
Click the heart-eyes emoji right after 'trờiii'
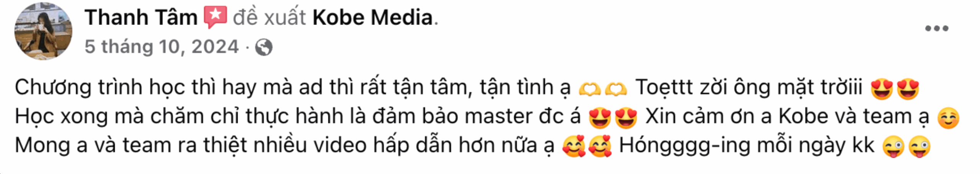(882, 89)
